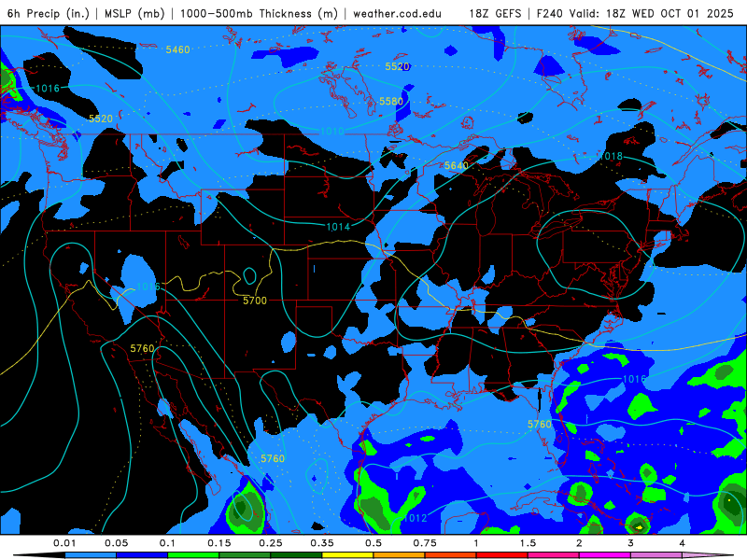
Task: Click the 5760 label over northern Mexico
Action: point(273,458)
